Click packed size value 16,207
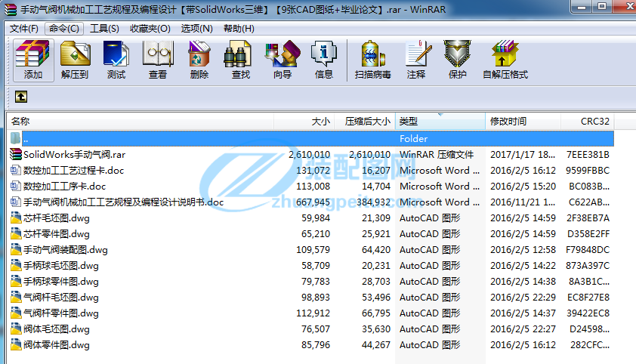The height and width of the screenshot is (364, 636). coord(376,170)
